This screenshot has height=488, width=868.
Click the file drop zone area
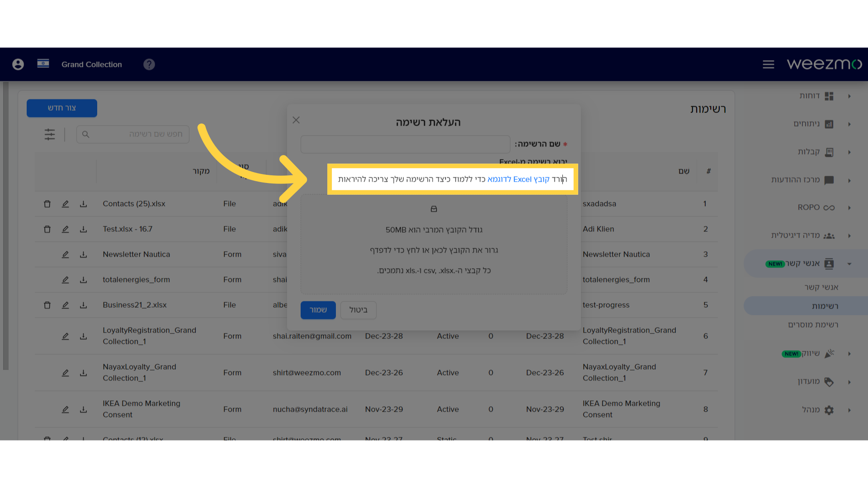(434, 244)
